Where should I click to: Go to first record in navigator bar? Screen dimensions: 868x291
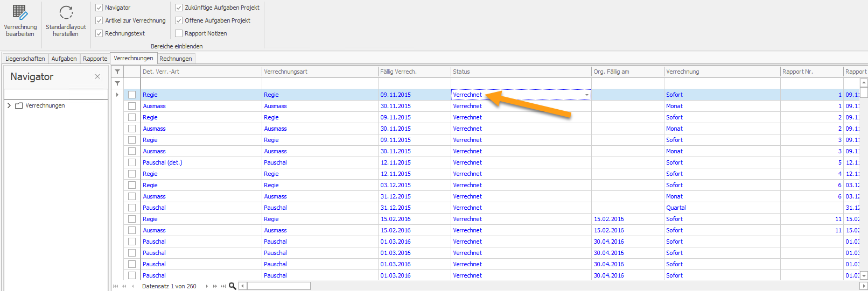click(116, 286)
